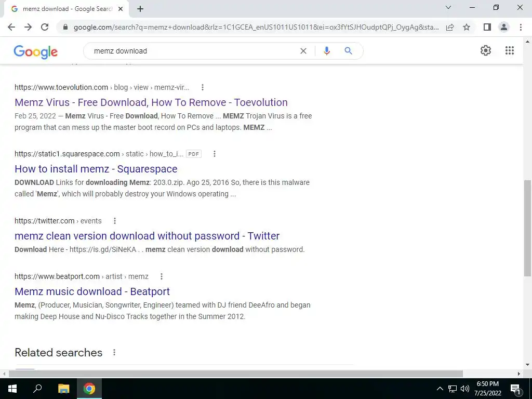The width and height of the screenshot is (532, 399).
Task: Reload the page in Chrome
Action: tap(45, 27)
